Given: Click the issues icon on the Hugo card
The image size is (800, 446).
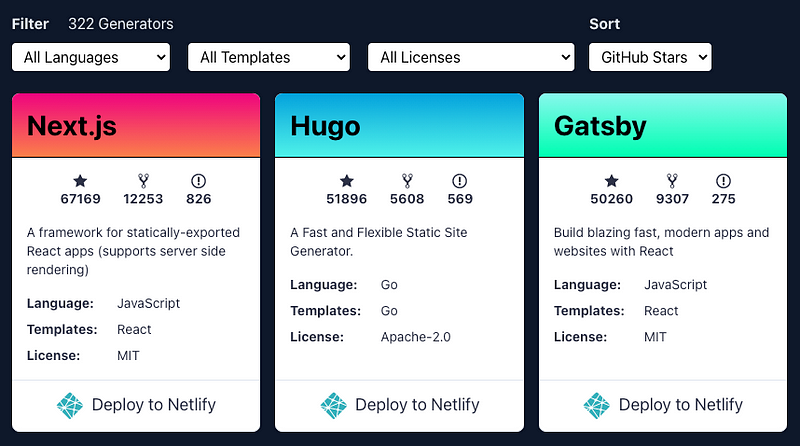Looking at the screenshot, I should coord(460,181).
